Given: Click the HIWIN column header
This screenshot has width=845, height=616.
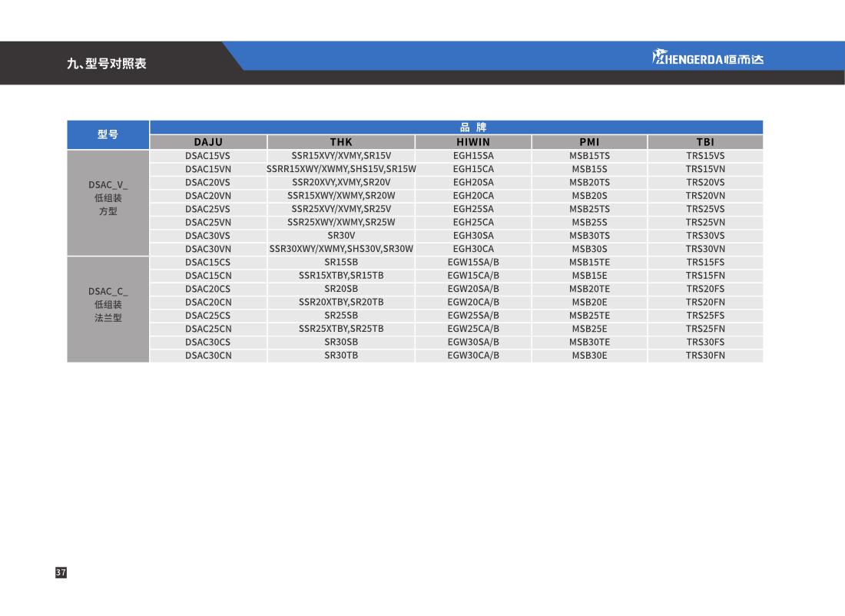Looking at the screenshot, I should 473,142.
